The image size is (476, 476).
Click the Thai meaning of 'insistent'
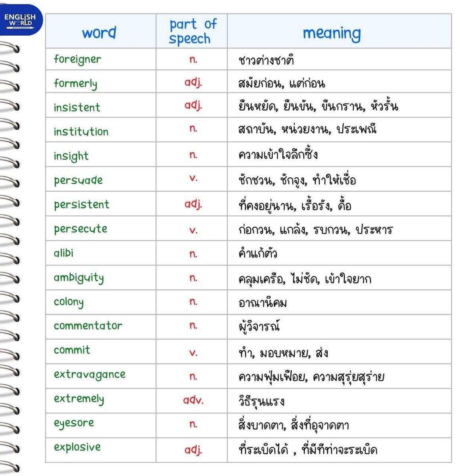click(318, 106)
